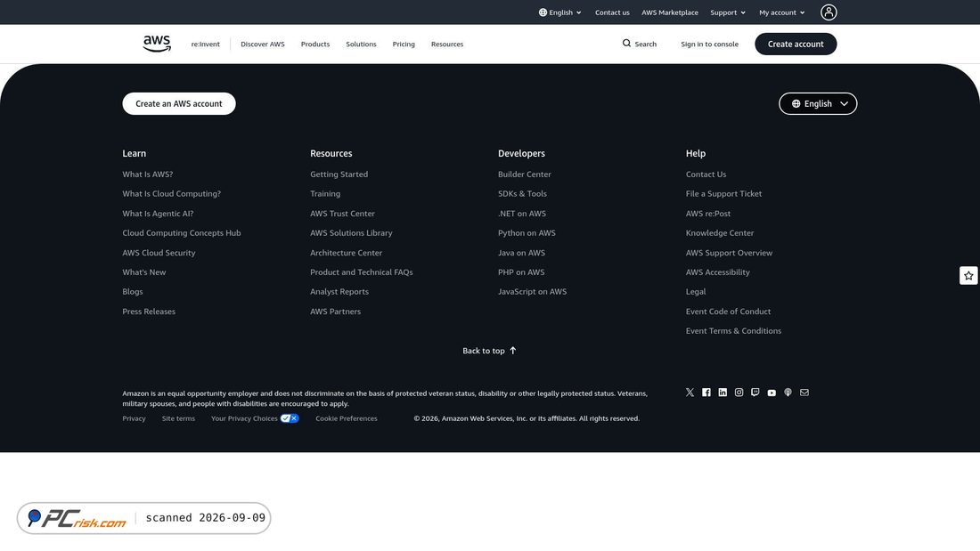Open Site terms link
Image resolution: width=980 pixels, height=551 pixels.
[178, 418]
